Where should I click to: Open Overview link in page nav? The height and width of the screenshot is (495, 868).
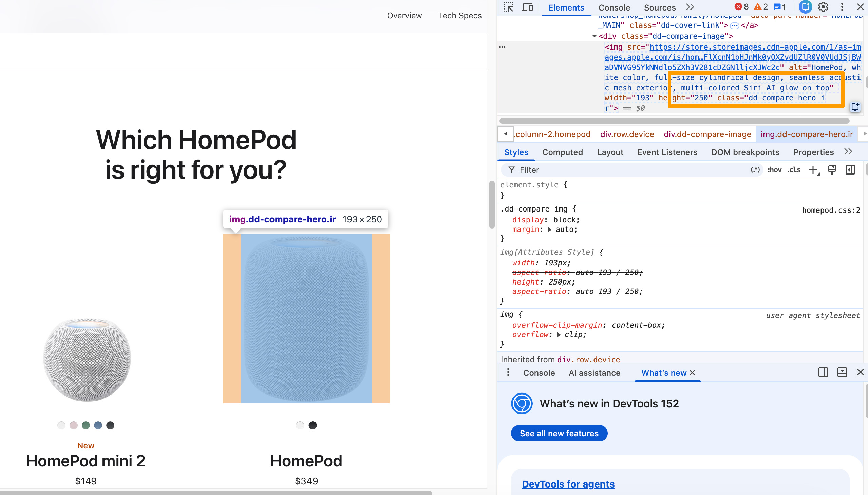pyautogui.click(x=404, y=16)
